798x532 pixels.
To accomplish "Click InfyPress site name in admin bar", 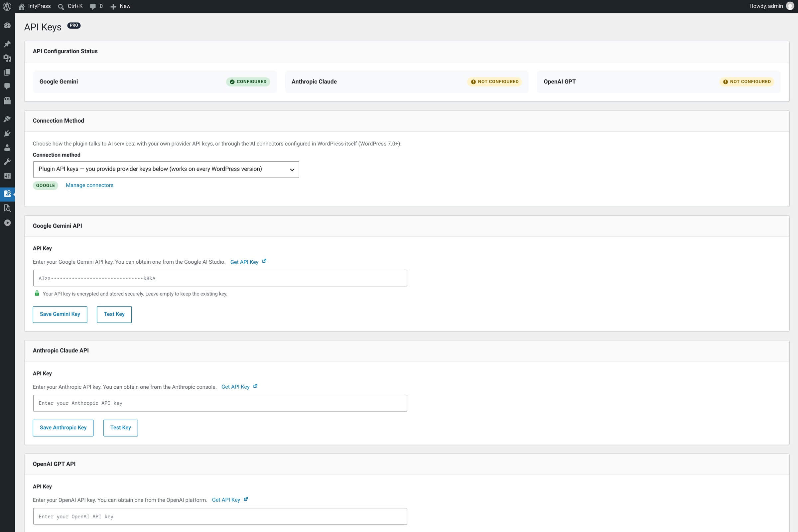I will tap(39, 6).
